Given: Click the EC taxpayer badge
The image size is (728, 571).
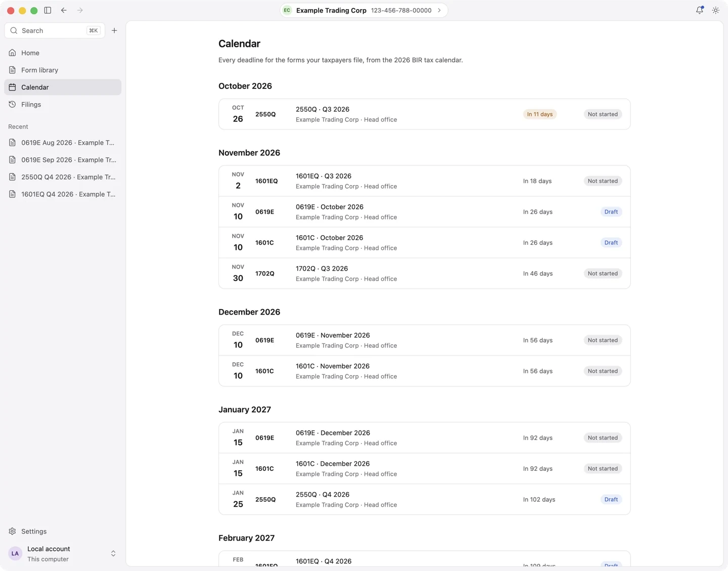Looking at the screenshot, I should tap(287, 10).
